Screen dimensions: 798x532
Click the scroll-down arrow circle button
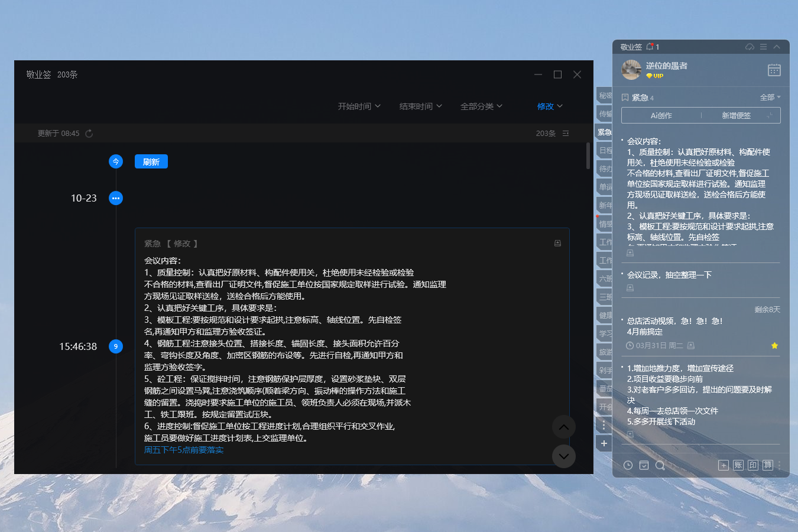point(564,456)
